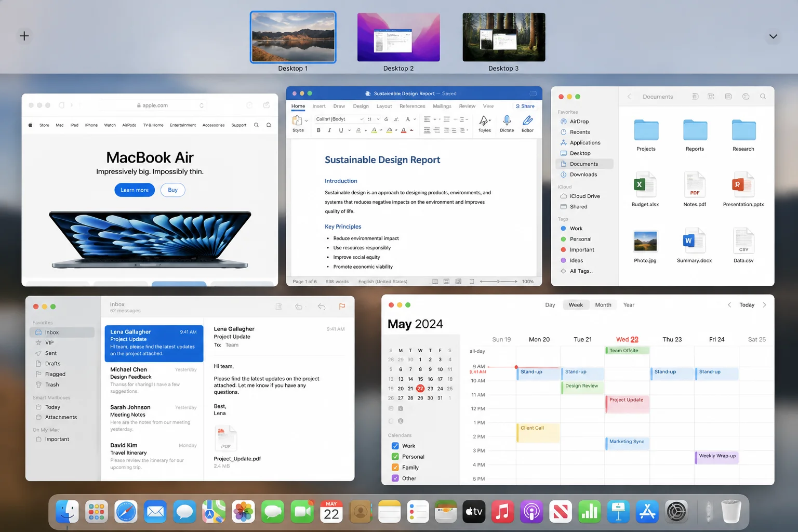Uncheck the Other calendar checkbox
This screenshot has width=798, height=532.
click(x=395, y=478)
